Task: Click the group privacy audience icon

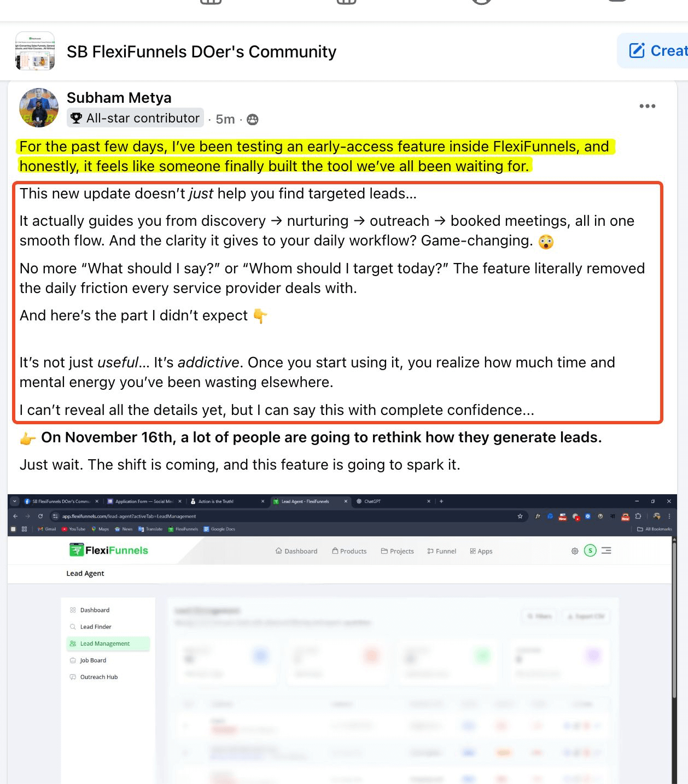Action: (x=252, y=119)
